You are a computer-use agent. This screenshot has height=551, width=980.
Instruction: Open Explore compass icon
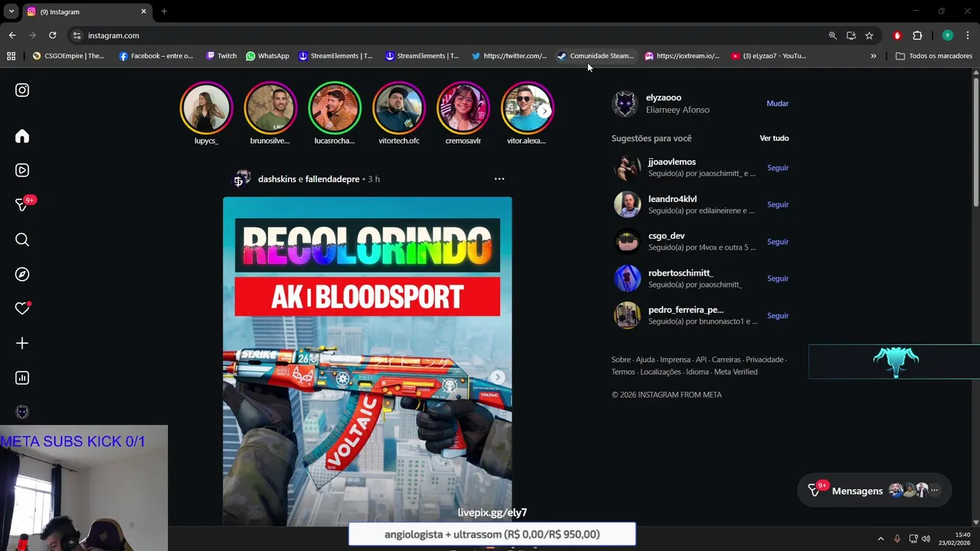tap(22, 274)
